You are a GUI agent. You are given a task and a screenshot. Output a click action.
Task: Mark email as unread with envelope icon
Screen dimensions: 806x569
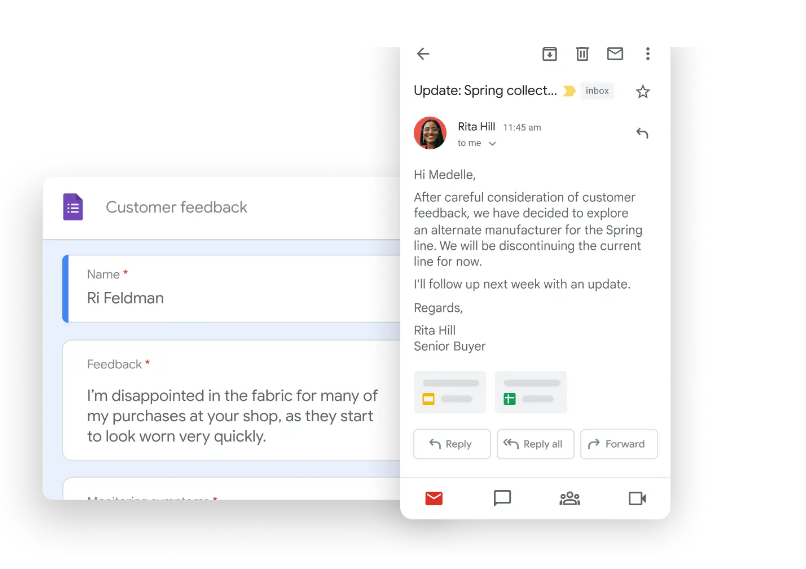click(x=615, y=54)
